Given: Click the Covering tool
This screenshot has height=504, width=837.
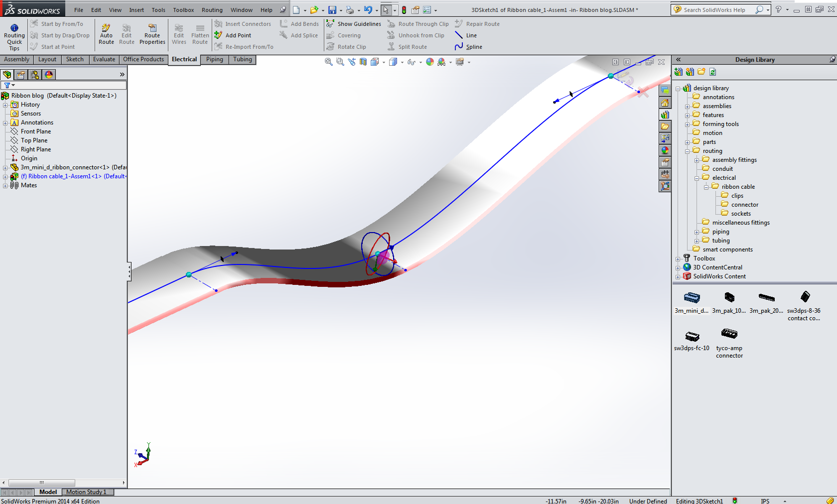Looking at the screenshot, I should [343, 35].
